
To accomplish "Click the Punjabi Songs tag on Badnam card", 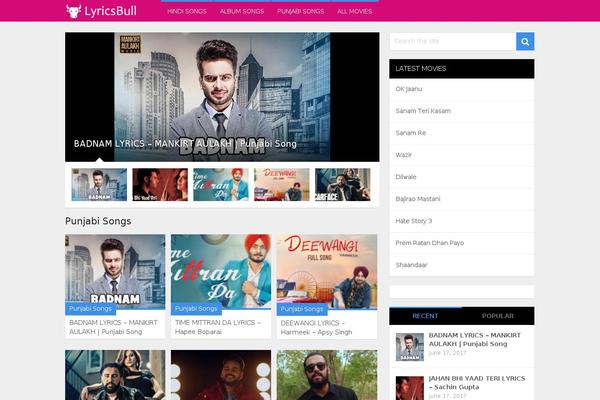I will click(x=90, y=309).
